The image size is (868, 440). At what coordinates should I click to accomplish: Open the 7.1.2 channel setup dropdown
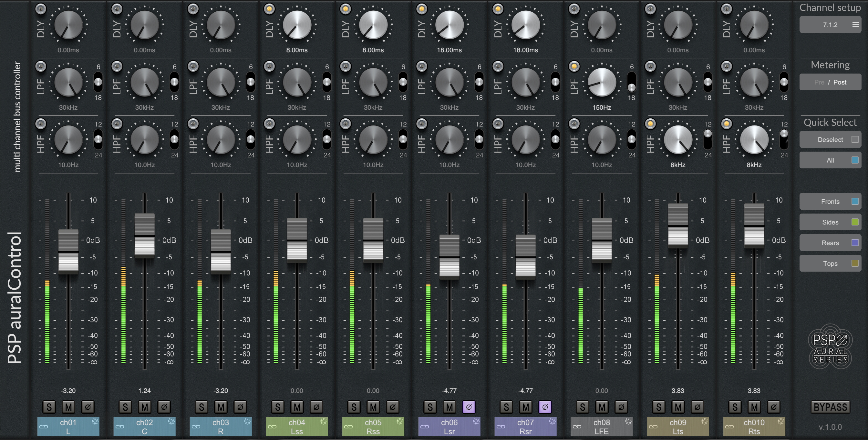[830, 25]
